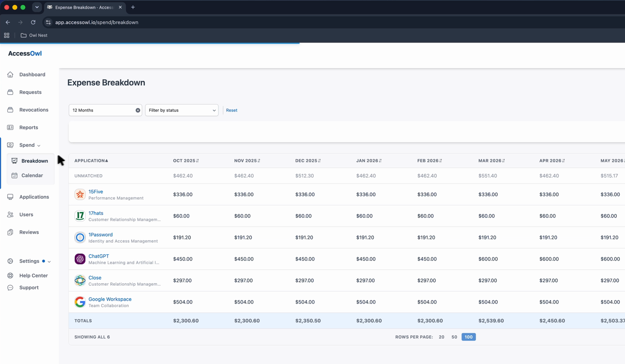This screenshot has width=625, height=364.
Task: Click the Breakdown chart icon
Action: 14,161
